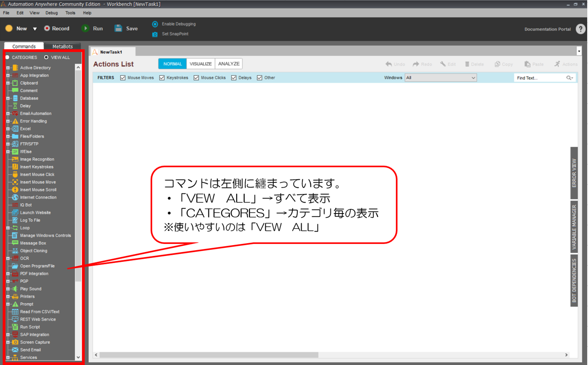Uncheck the Keystrokes filter checkbox
The image size is (588, 365).
(162, 78)
